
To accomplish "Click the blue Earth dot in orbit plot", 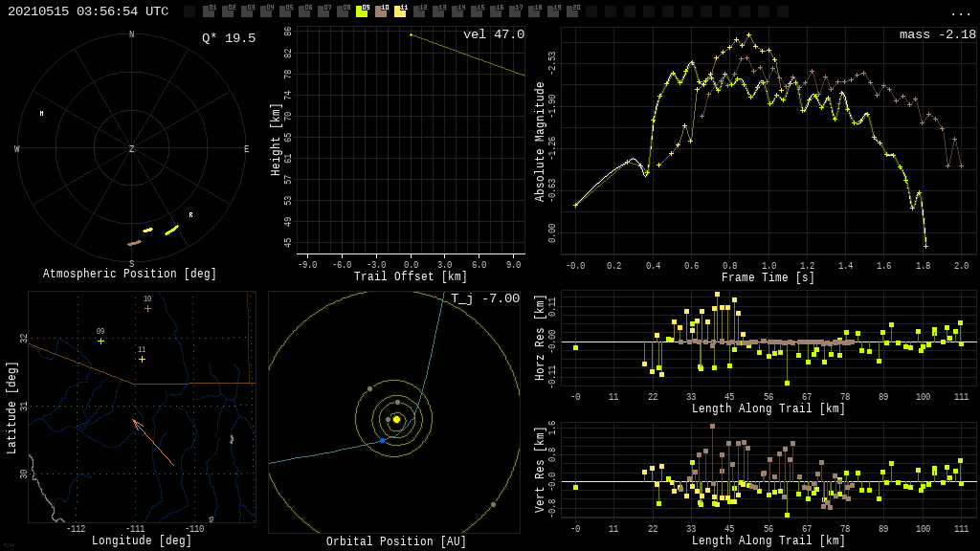I will click(x=382, y=440).
